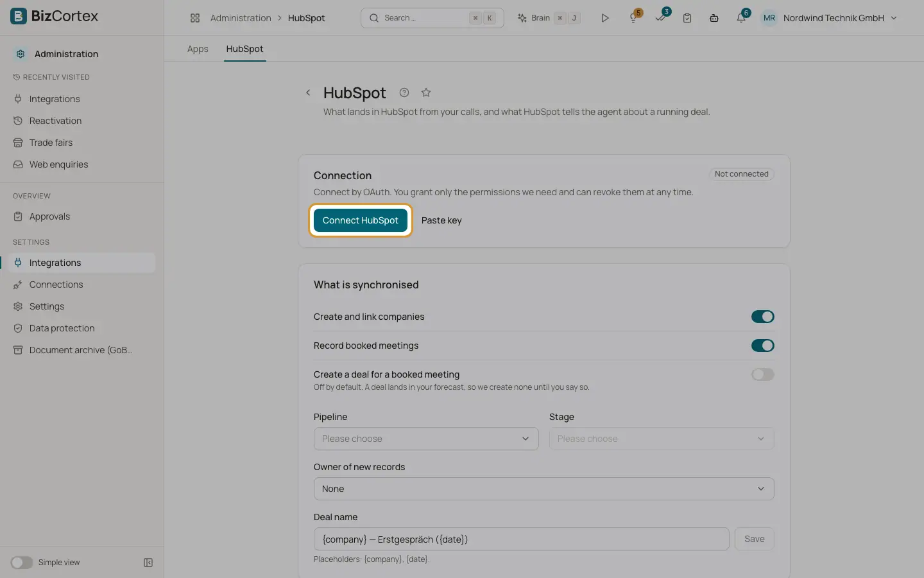Click the Not connected status badge
Image resolution: width=924 pixels, height=578 pixels.
click(741, 174)
